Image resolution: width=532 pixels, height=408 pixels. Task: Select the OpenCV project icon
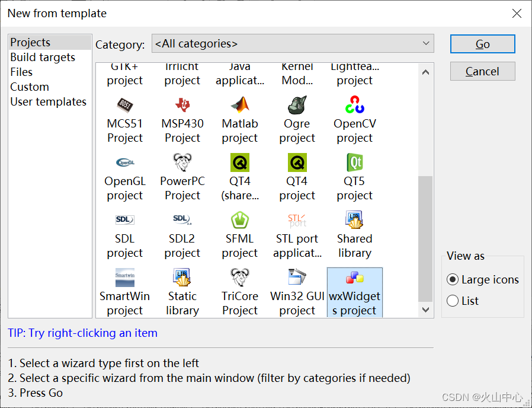tap(354, 104)
